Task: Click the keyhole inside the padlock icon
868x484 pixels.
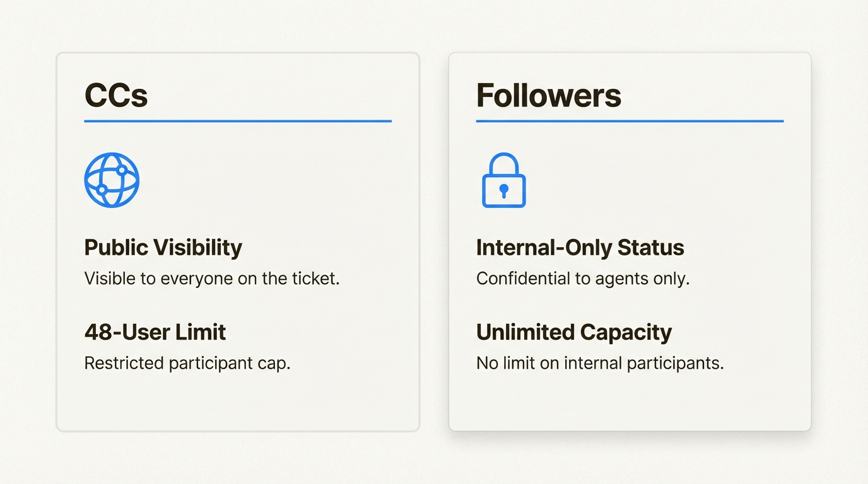Action: coord(503,190)
